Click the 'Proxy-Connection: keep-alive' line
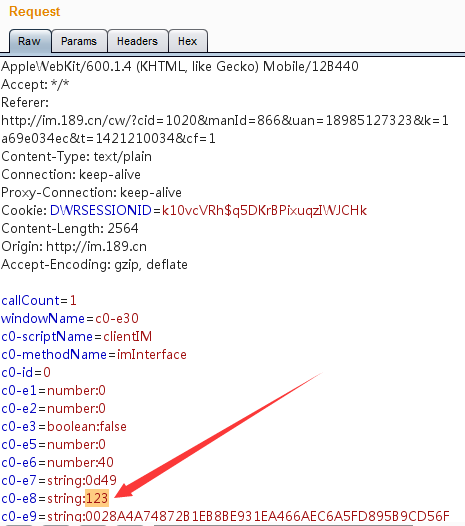Screen dimensions: 465x526 (x=91, y=193)
